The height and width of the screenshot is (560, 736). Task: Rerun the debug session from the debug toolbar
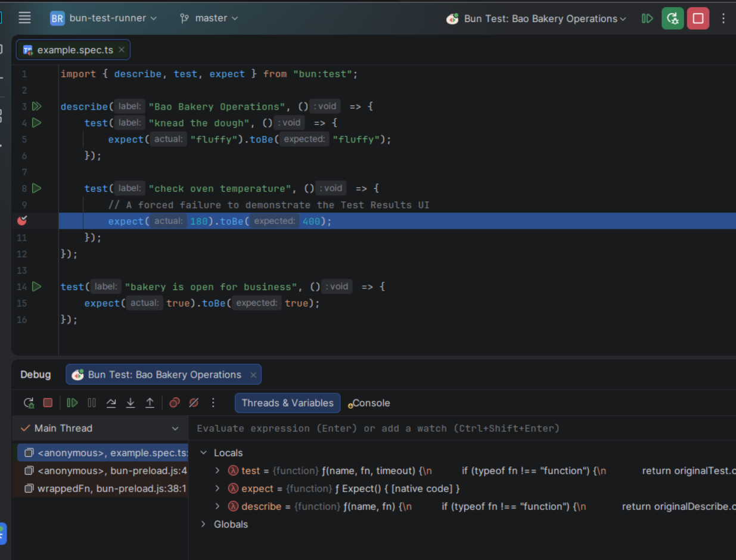click(29, 403)
